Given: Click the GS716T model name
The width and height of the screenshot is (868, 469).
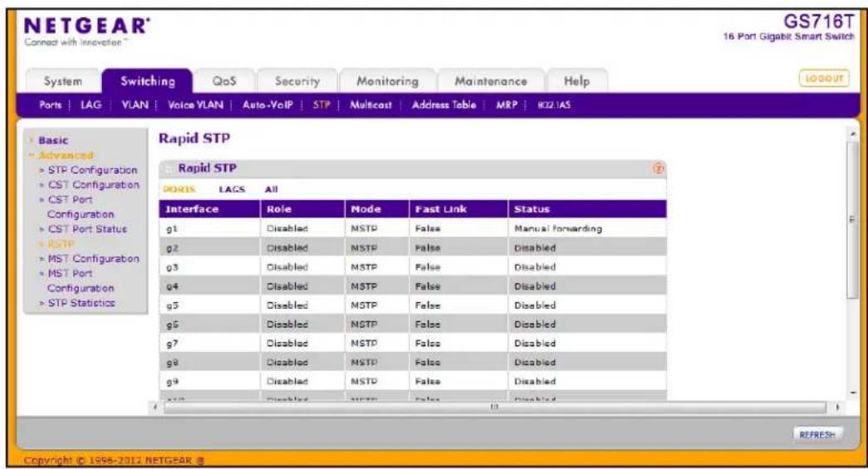Looking at the screenshot, I should (x=819, y=22).
